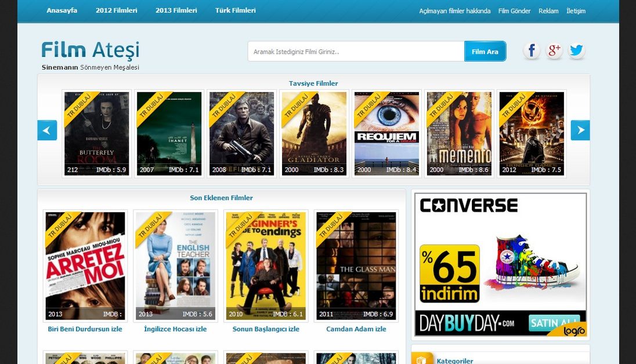This screenshot has height=364, width=636.
Task: Click the Son Eklenen Filmler heading
Action: click(x=222, y=198)
